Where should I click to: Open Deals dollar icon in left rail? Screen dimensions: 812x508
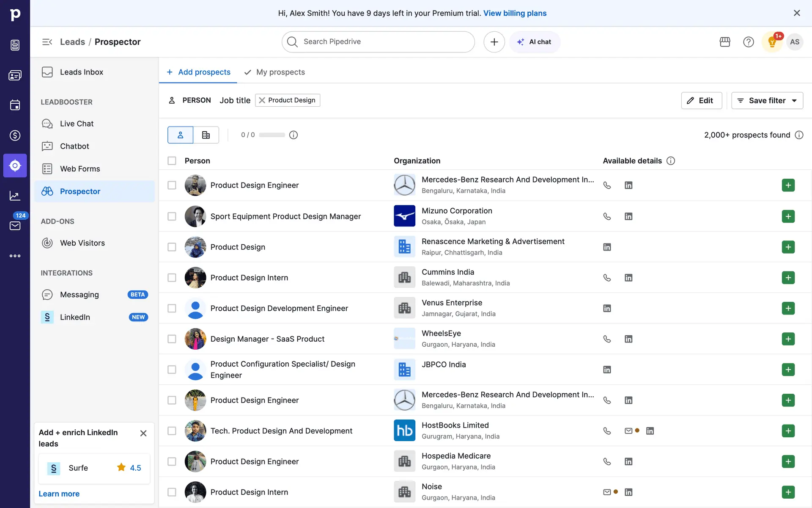coord(15,135)
